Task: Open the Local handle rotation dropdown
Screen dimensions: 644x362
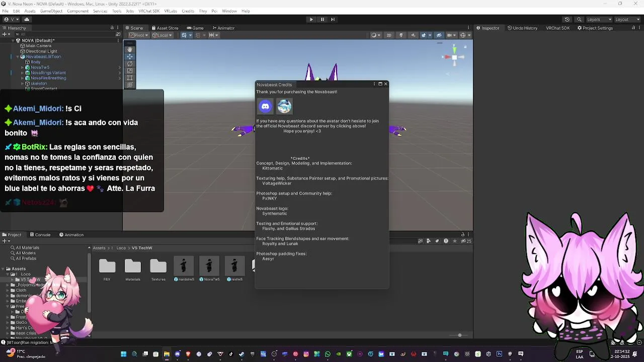Action: pos(163,35)
